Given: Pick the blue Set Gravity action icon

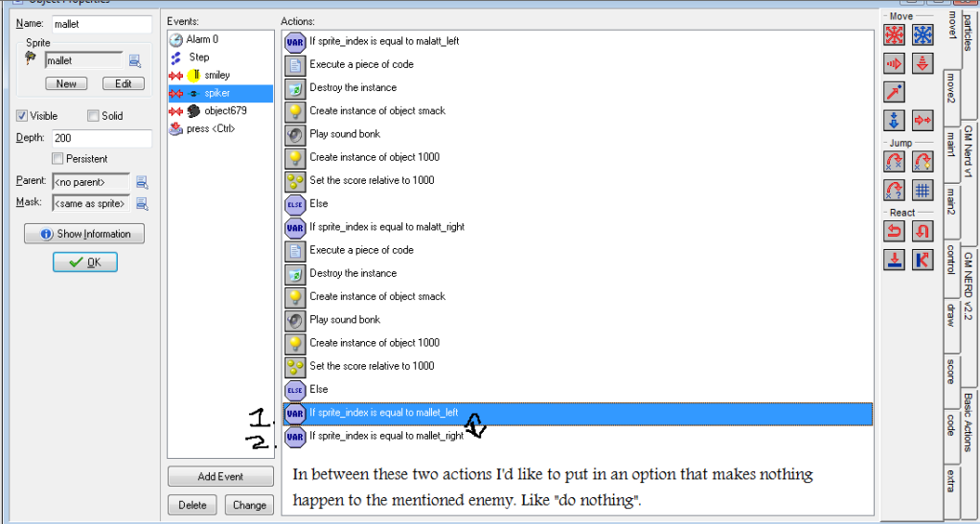Looking at the screenshot, I should click(895, 120).
